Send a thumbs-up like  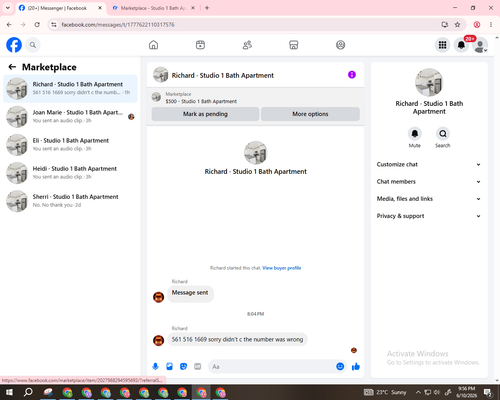click(x=356, y=367)
